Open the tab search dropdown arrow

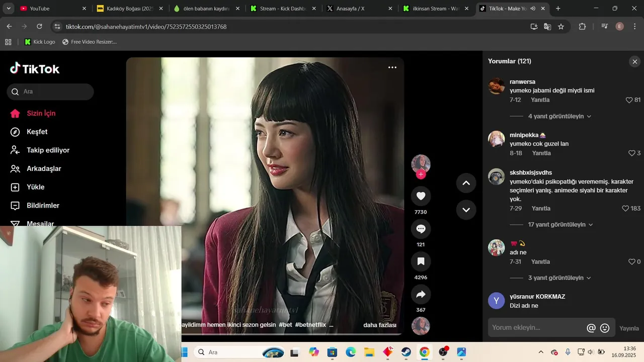[x=9, y=9]
